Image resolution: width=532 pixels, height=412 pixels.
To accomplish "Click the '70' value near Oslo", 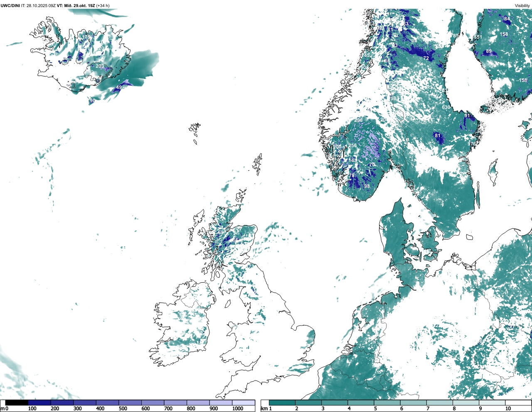I will [x=372, y=165].
